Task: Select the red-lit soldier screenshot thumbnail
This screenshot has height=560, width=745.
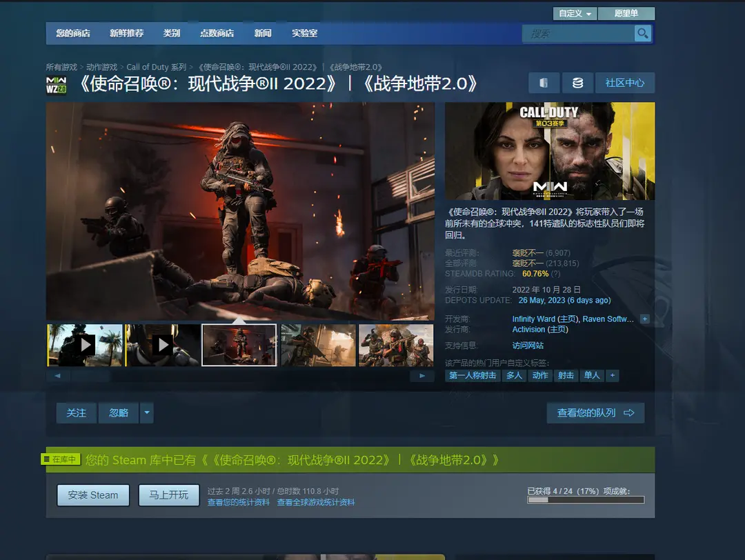Action: 239,346
